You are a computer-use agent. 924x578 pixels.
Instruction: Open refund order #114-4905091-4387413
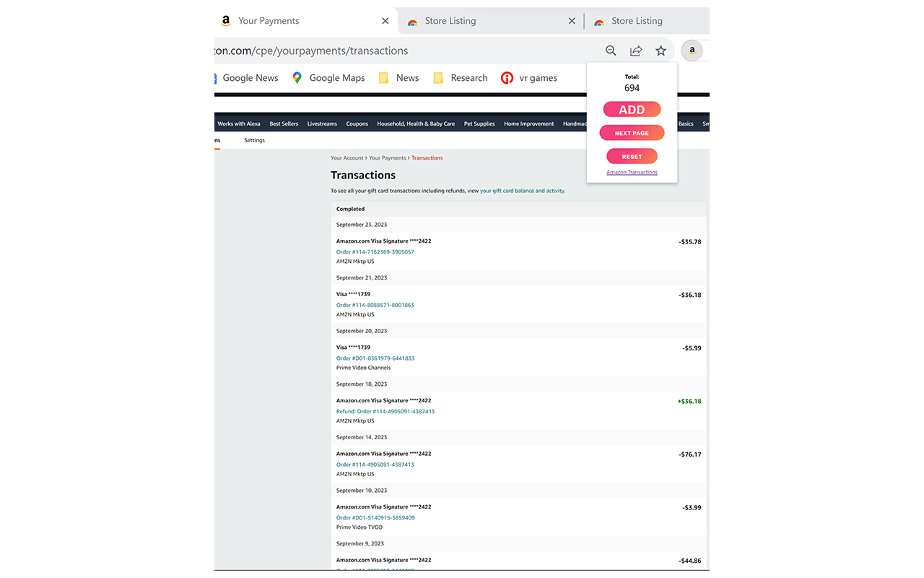click(x=385, y=411)
